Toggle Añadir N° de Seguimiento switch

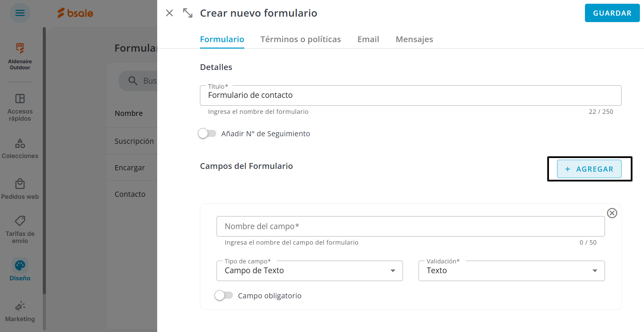pos(207,134)
